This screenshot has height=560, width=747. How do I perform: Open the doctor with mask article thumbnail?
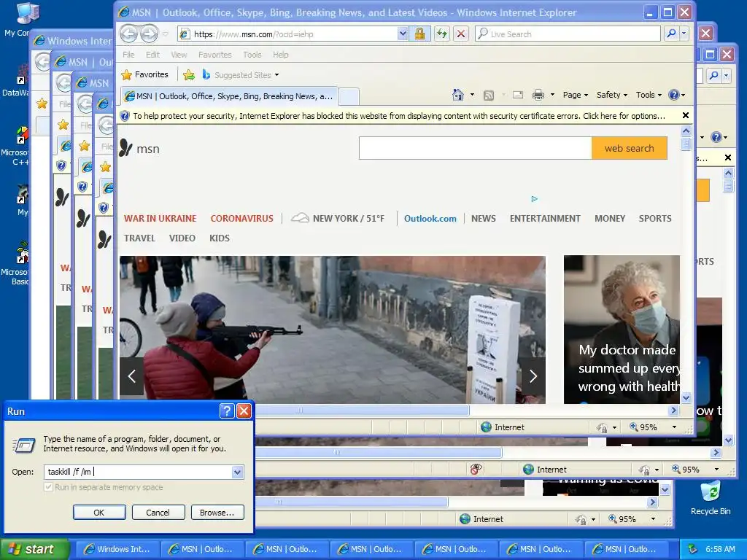pos(622,330)
